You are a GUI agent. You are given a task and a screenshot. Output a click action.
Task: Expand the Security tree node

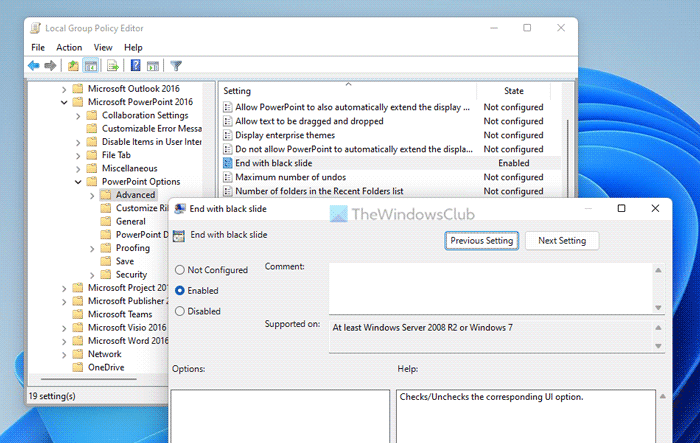(92, 275)
